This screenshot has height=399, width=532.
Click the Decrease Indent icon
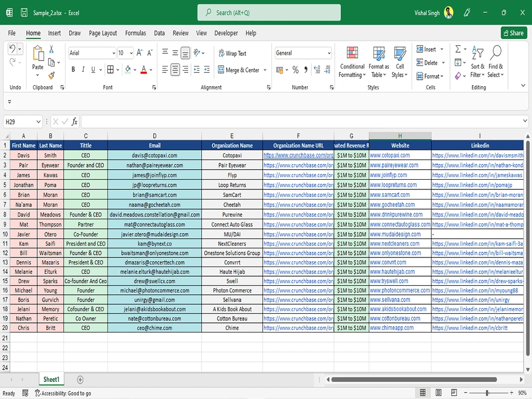pyautogui.click(x=196, y=70)
